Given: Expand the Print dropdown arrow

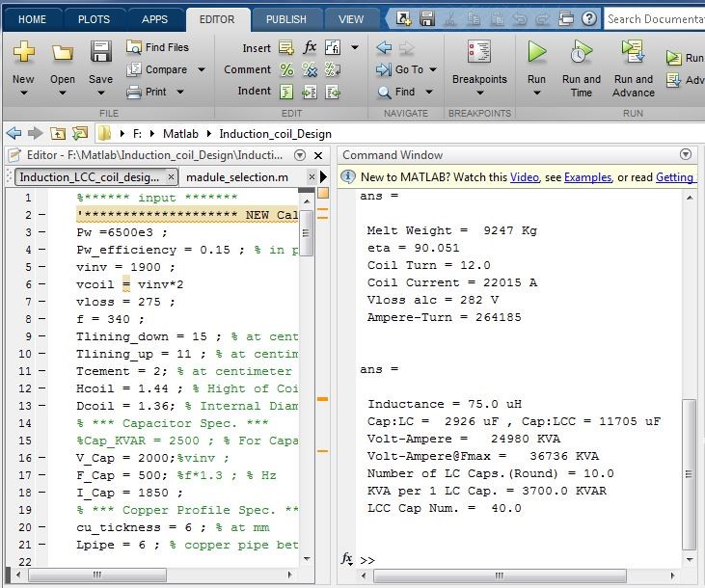Looking at the screenshot, I should click(179, 92).
